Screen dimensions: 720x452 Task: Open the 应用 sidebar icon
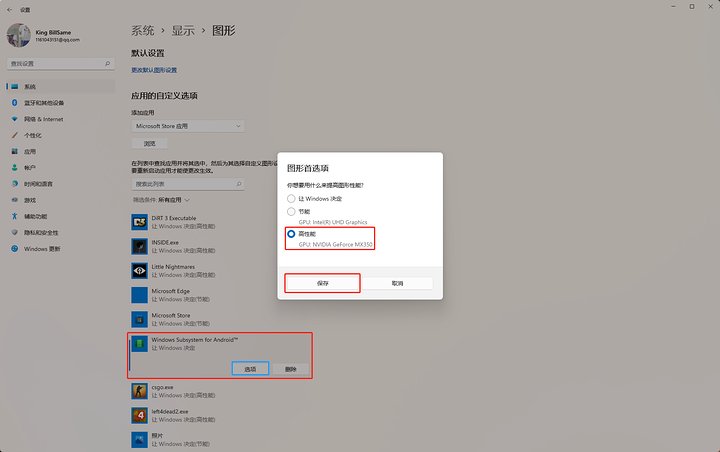pos(15,151)
